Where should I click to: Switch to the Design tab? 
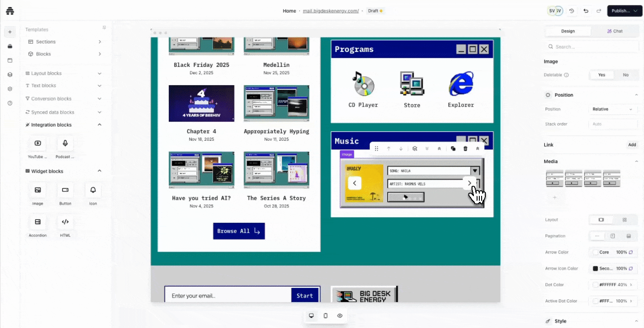click(568, 31)
